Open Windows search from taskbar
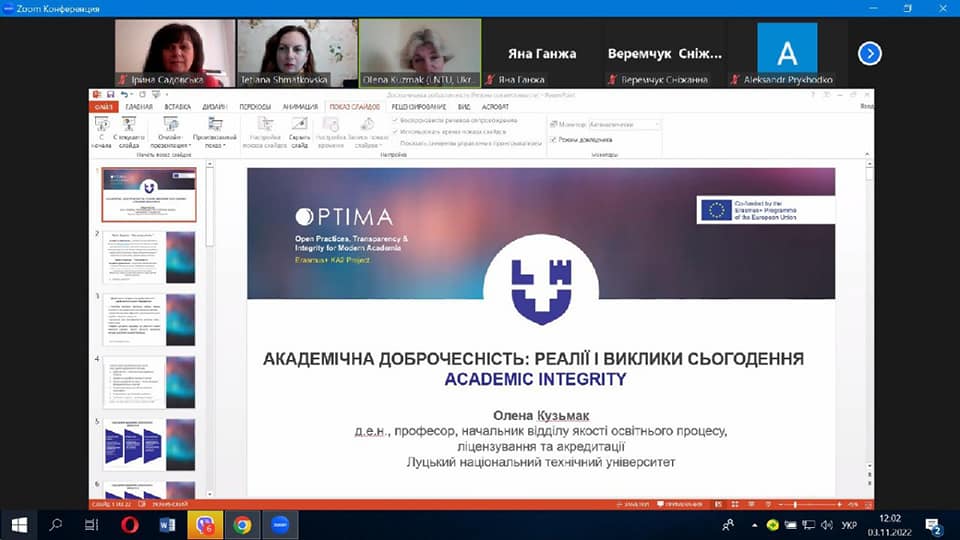The height and width of the screenshot is (540, 960). 56,525
